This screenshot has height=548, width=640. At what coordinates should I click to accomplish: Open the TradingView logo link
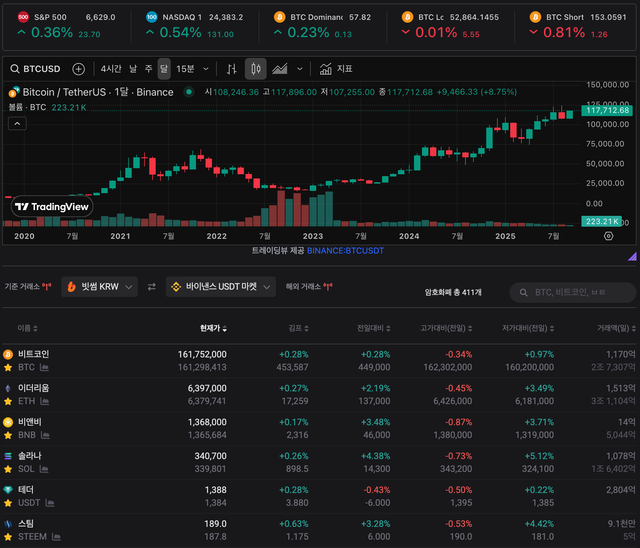point(52,207)
